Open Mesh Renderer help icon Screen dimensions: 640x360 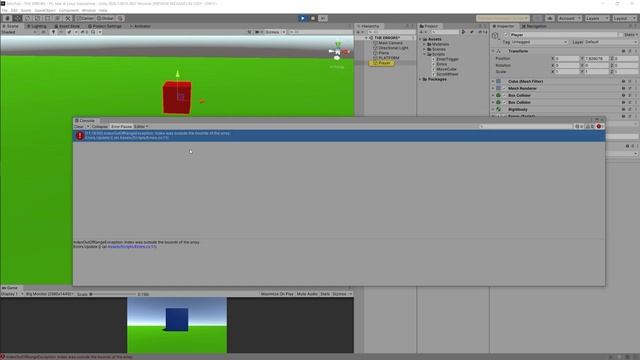click(623, 88)
